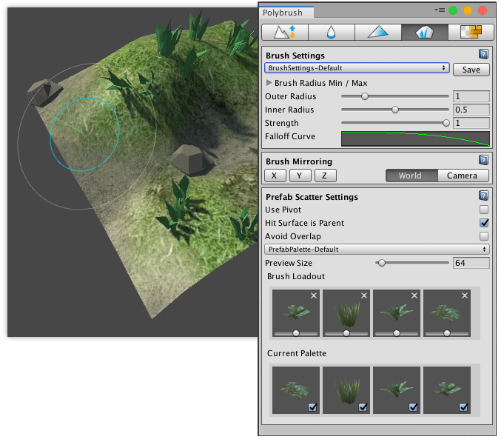This screenshot has height=448, width=504.
Task: Select the Texture paint mode icon
Action: click(470, 32)
